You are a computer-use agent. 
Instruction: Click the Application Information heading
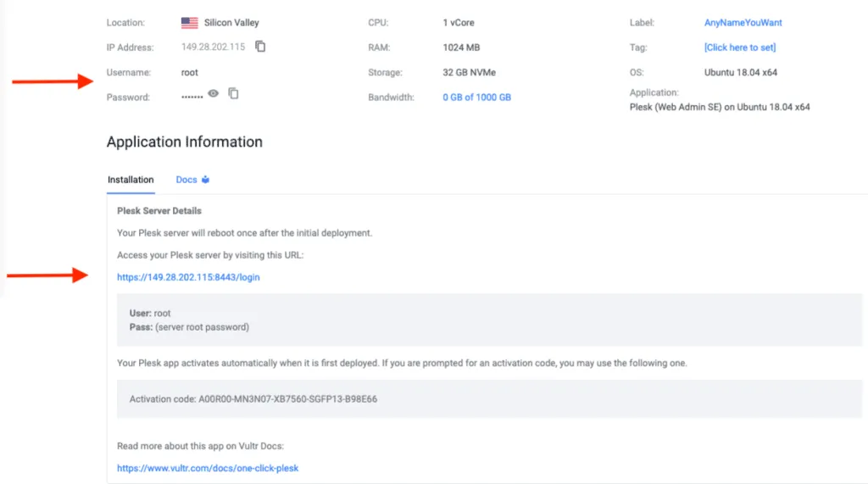[x=184, y=142]
